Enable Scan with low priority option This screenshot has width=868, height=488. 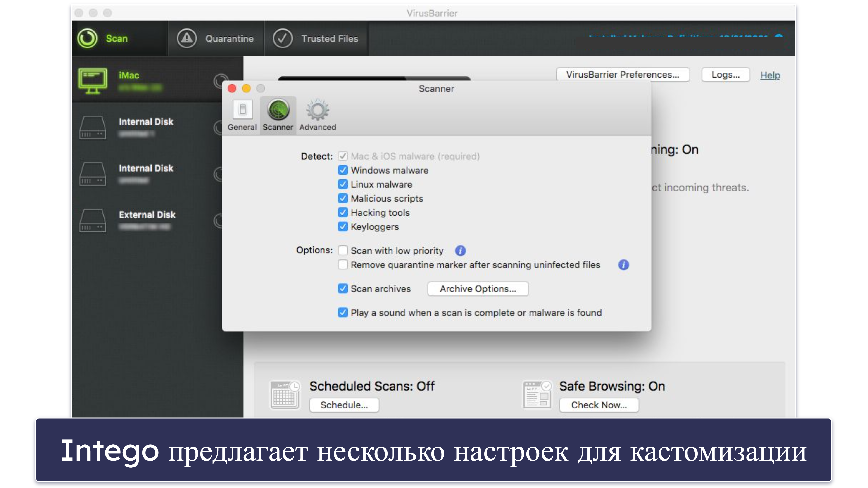[x=343, y=250]
